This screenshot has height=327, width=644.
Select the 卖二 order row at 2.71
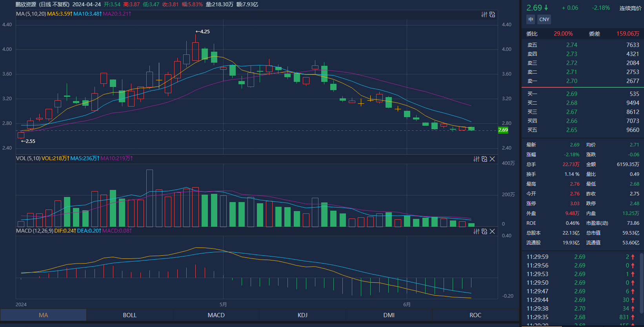tap(583, 72)
